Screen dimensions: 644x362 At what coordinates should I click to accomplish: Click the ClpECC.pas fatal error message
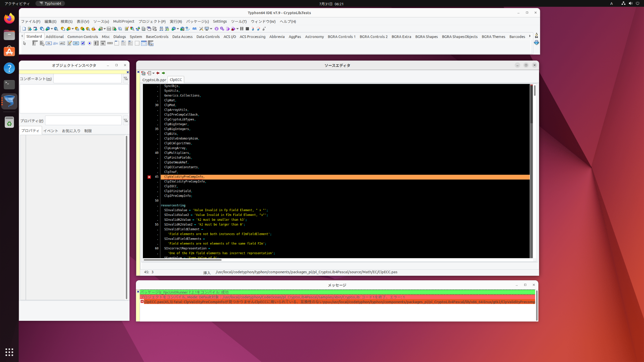pos(337,302)
